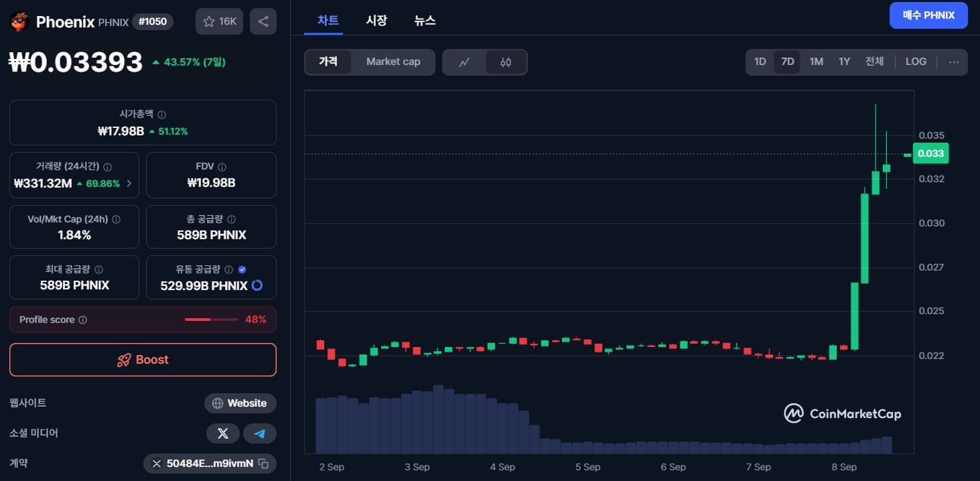Open the 차트 tab
Screen dimensions: 980x481
coord(328,20)
